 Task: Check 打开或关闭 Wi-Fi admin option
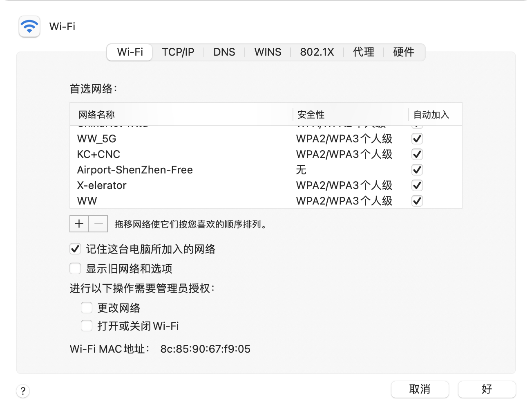coord(87,326)
